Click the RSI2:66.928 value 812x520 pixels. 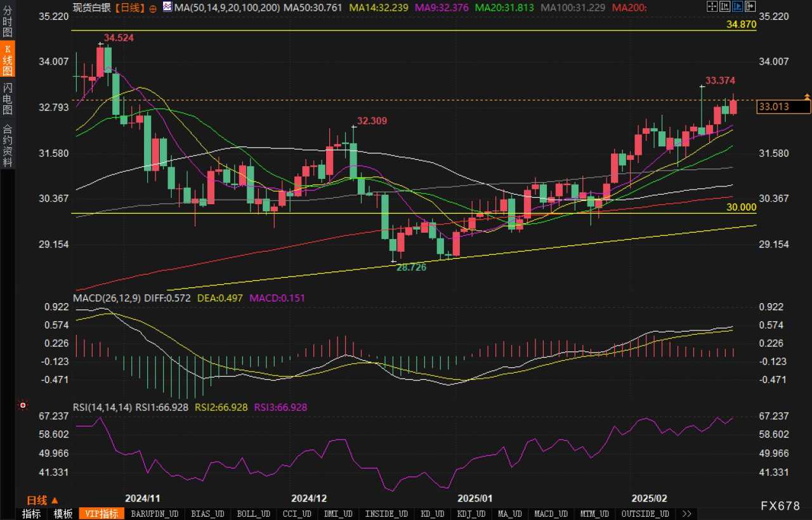(221, 407)
